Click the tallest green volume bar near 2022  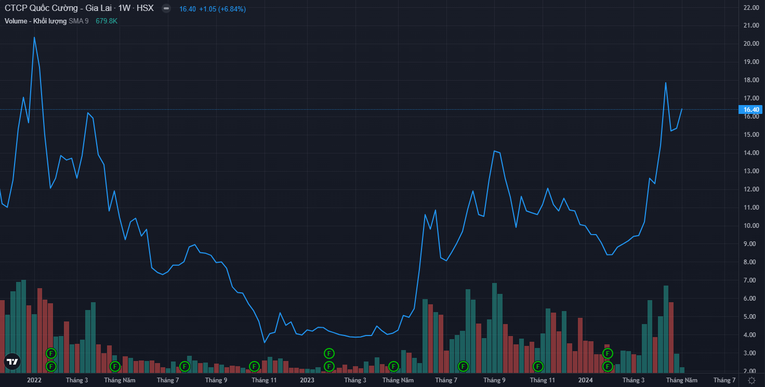(23, 326)
